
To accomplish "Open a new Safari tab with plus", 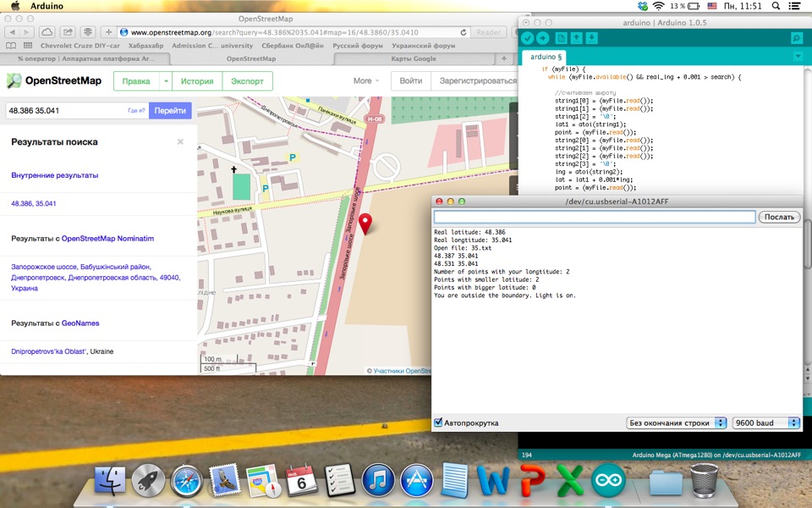I will [x=503, y=58].
